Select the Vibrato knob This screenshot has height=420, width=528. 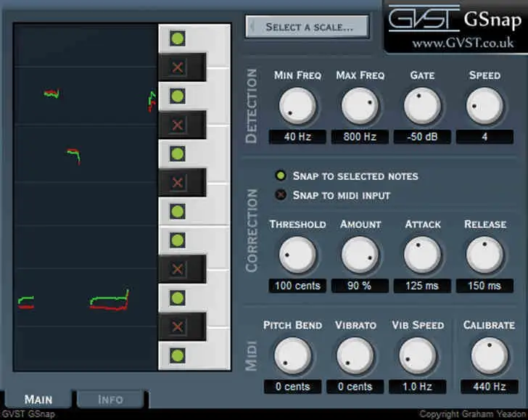pos(355,356)
